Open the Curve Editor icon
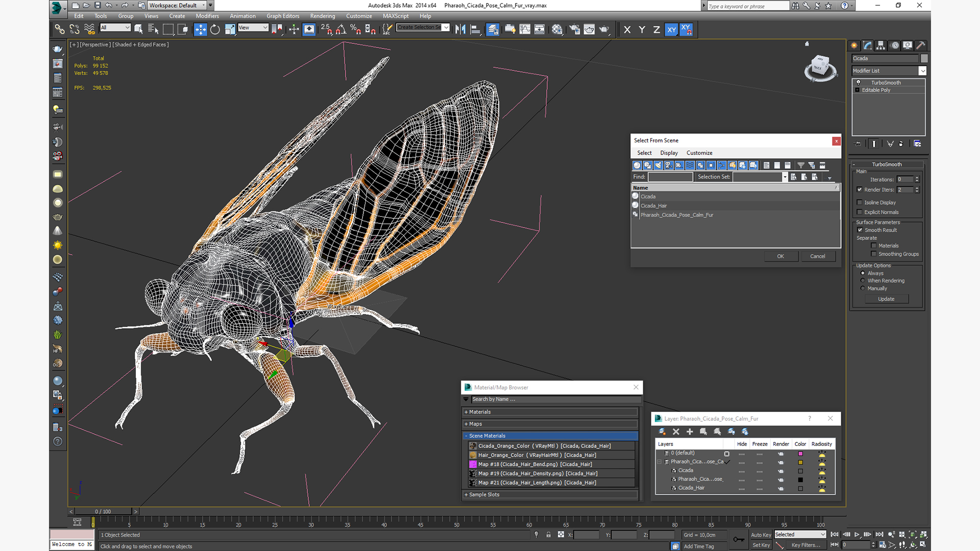Image resolution: width=980 pixels, height=551 pixels. (x=525, y=30)
